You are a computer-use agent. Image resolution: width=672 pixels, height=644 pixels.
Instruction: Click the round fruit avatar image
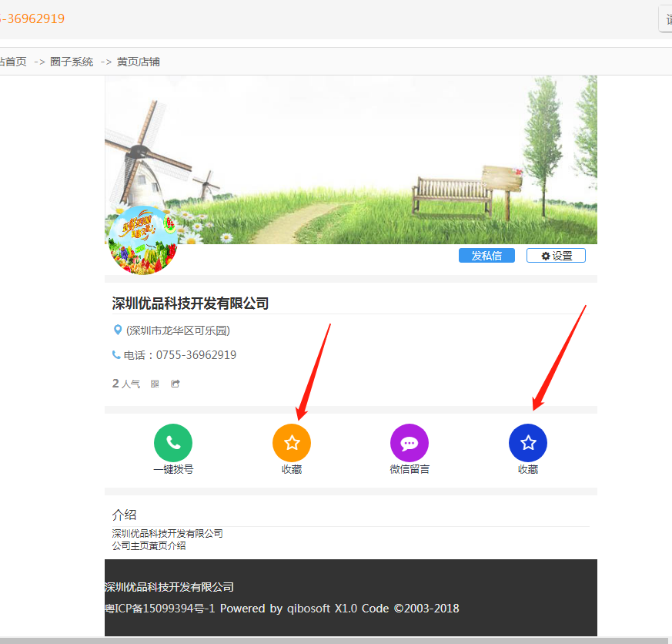point(142,240)
